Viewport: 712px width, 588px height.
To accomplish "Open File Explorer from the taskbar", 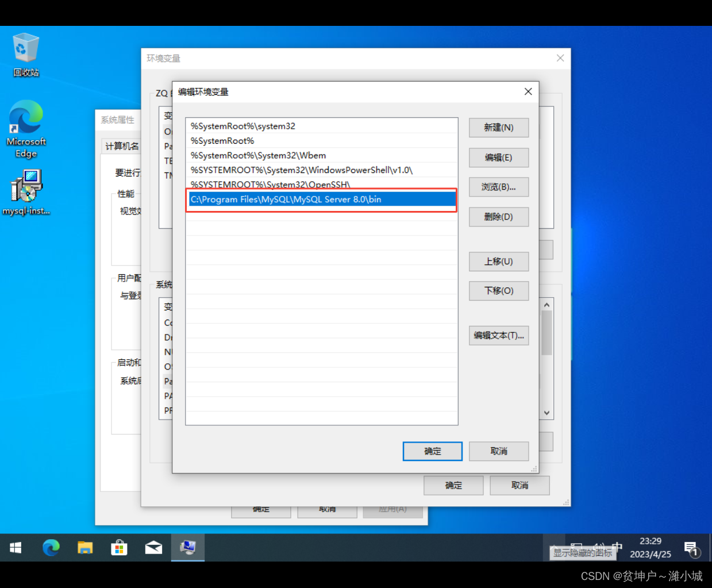I will point(85,548).
